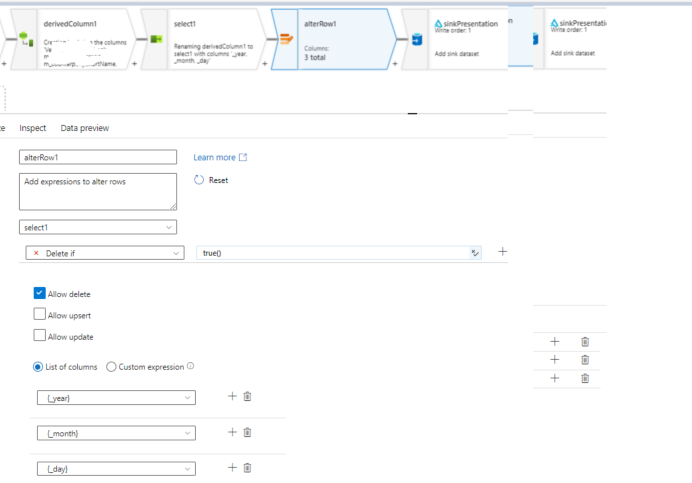Open the select1 incoming stream dropdown
This screenshot has height=483, width=692.
[x=98, y=227]
